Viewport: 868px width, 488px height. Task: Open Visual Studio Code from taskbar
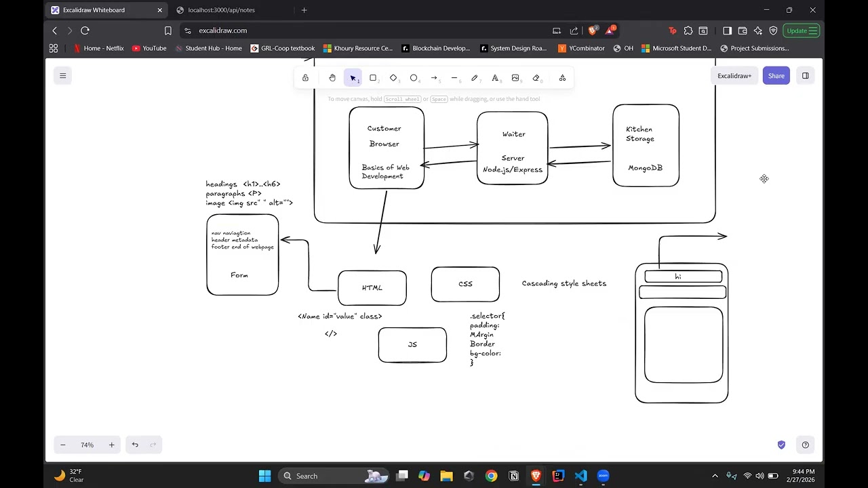(x=580, y=476)
